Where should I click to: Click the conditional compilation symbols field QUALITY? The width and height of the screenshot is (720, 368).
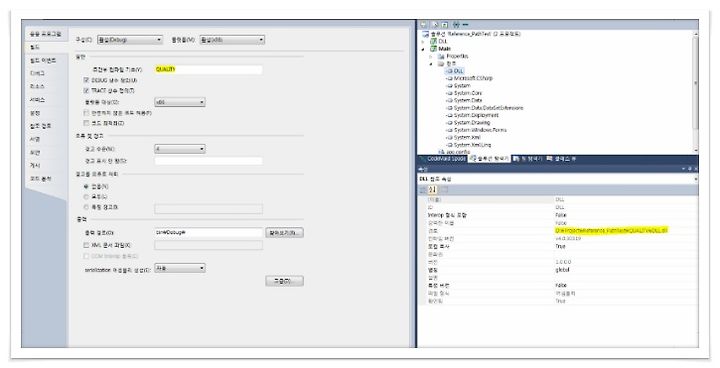pyautogui.click(x=208, y=69)
